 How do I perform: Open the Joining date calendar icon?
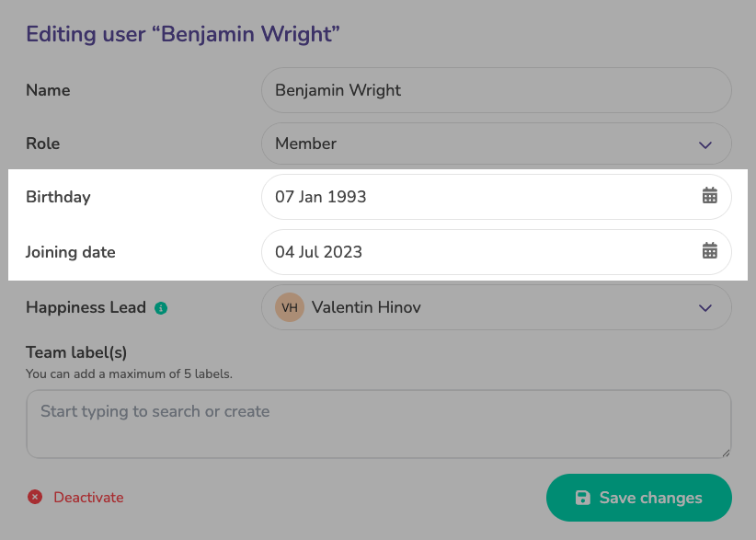click(x=709, y=251)
